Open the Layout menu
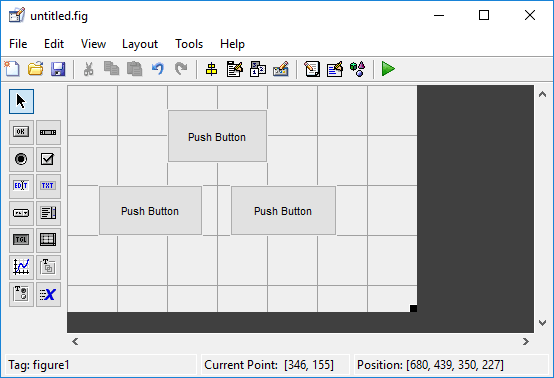Image resolution: width=554 pixels, height=378 pixels. point(140,44)
